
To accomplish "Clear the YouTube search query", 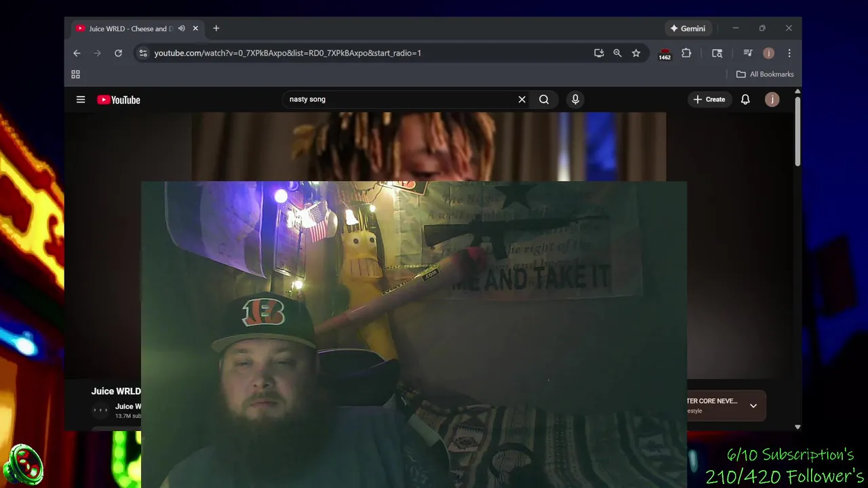I will (x=522, y=100).
